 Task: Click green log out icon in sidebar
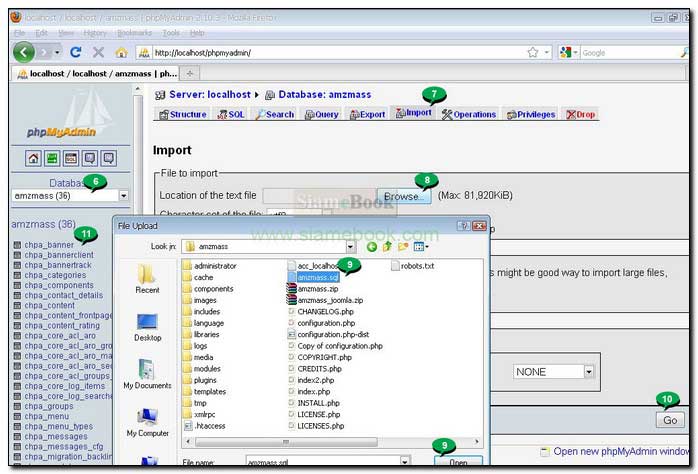pyautogui.click(x=52, y=158)
